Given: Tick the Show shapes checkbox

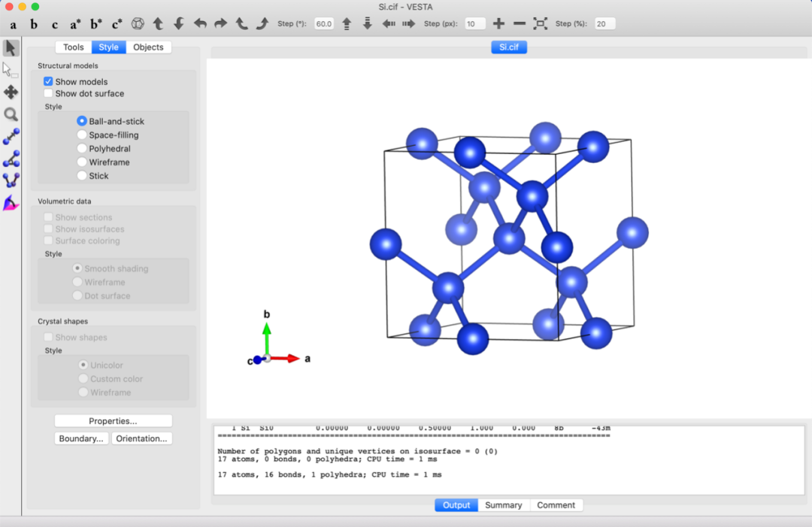Looking at the screenshot, I should (x=48, y=337).
